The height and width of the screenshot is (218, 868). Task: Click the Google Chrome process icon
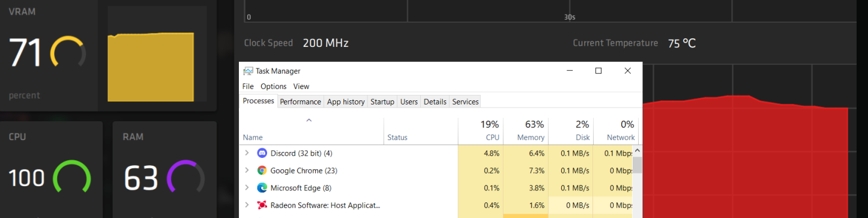(262, 171)
